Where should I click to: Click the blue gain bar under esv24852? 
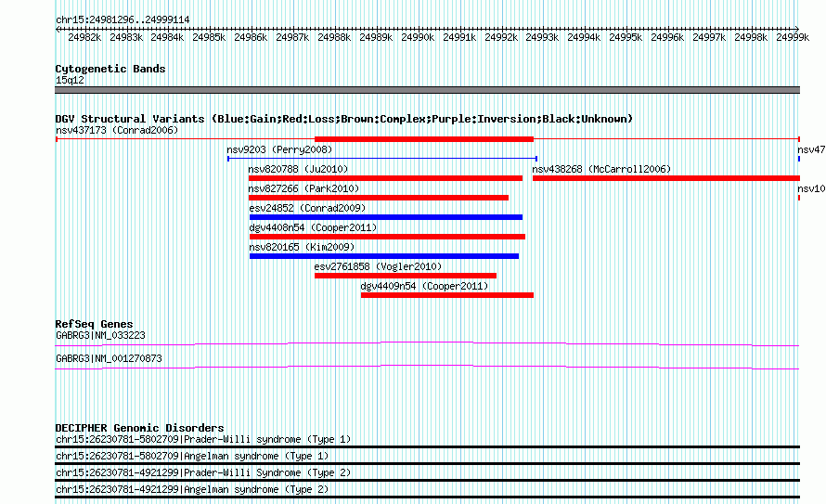click(x=386, y=217)
